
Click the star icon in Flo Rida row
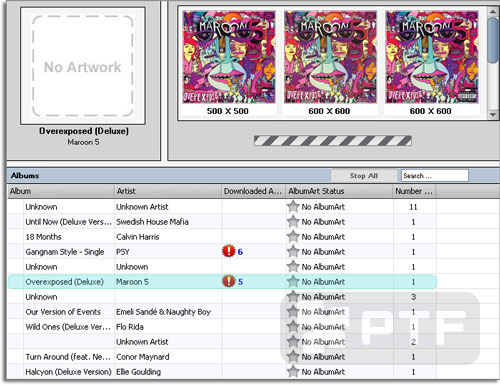(293, 326)
